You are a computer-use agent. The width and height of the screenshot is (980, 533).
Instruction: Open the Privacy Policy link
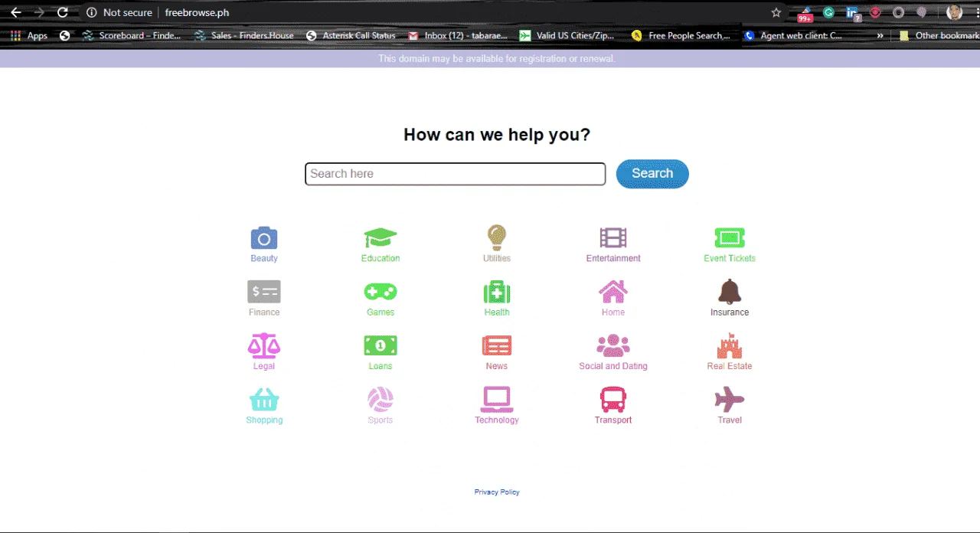point(497,492)
